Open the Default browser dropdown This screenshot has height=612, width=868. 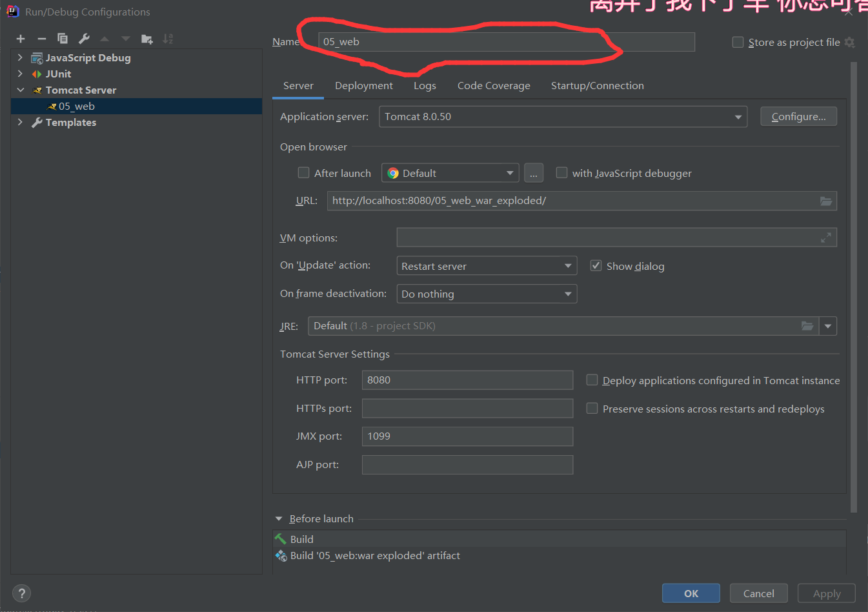(450, 173)
